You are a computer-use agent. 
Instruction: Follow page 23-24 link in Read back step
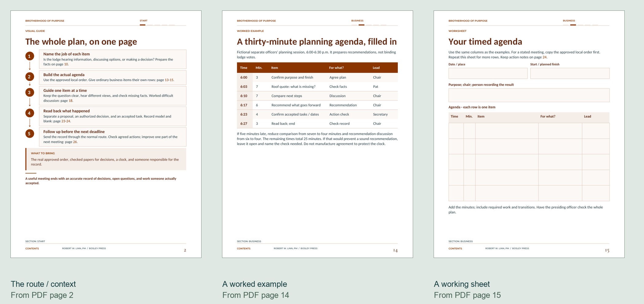(x=66, y=121)
